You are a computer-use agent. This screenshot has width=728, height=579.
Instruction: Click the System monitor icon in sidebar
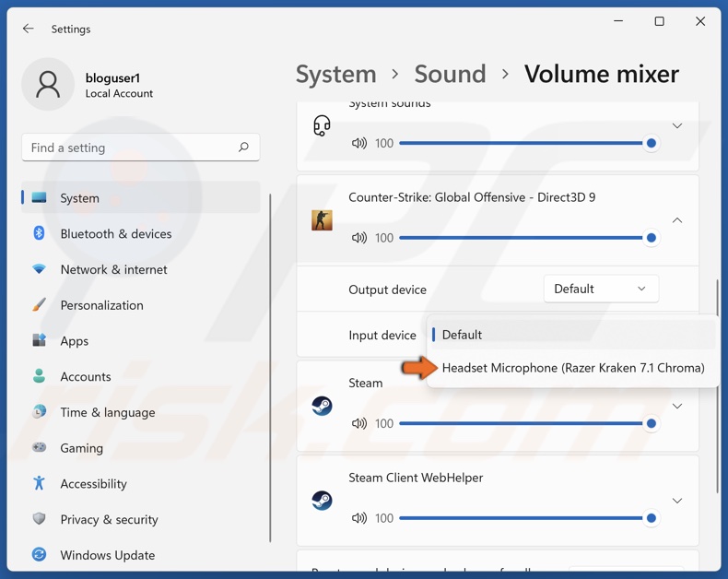[39, 197]
